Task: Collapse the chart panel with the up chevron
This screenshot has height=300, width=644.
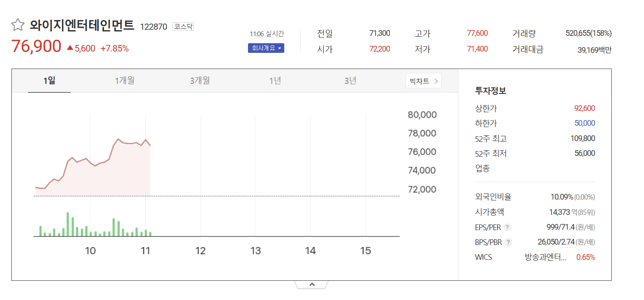Action: [312, 284]
